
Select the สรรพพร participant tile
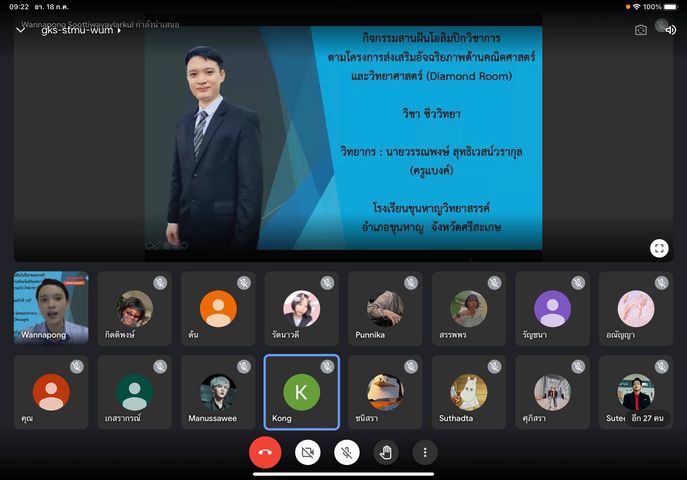pyautogui.click(x=469, y=308)
